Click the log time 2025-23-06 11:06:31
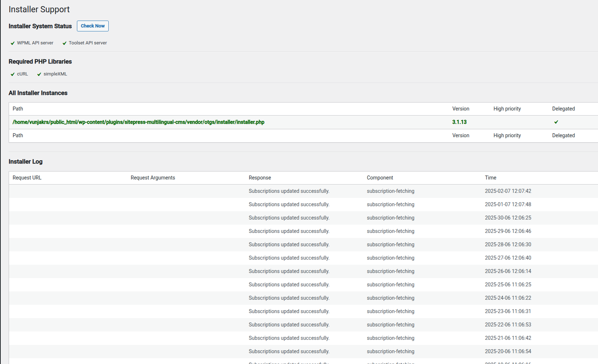Viewport: 598px width, 364px height. 508,311
